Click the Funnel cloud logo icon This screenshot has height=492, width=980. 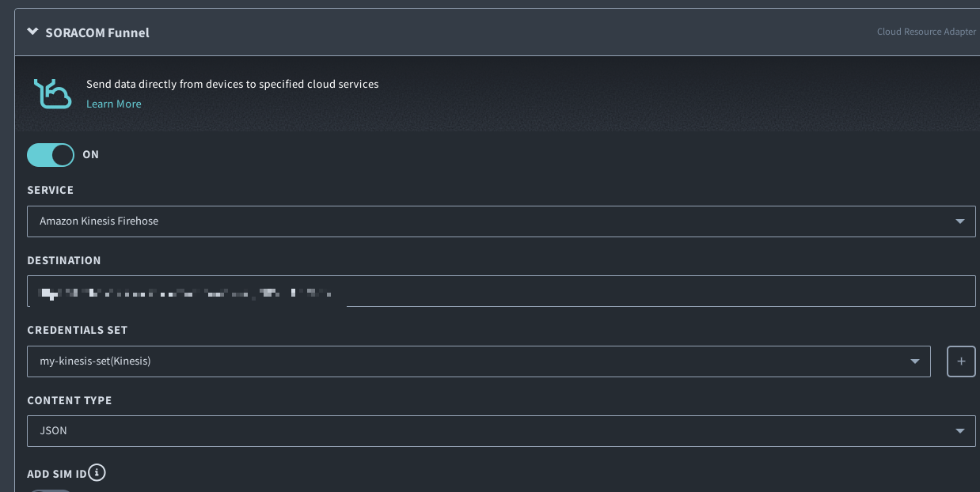click(x=52, y=93)
